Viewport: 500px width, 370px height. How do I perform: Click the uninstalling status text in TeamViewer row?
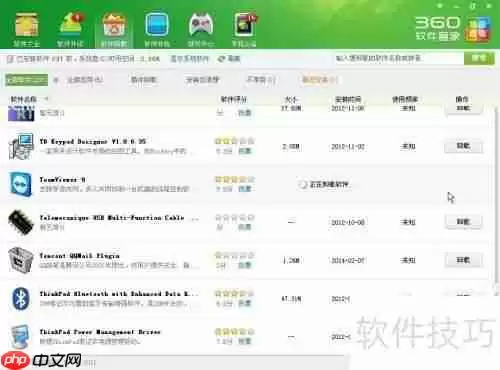329,184
